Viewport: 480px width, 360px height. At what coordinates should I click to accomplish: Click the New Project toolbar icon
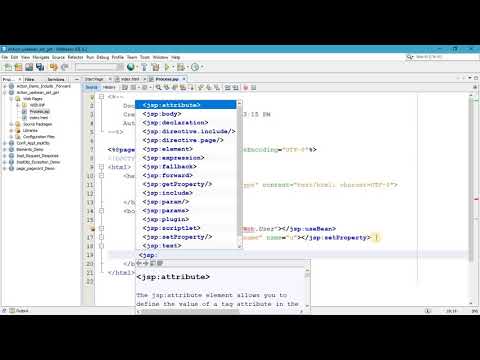pyautogui.click(x=18, y=67)
